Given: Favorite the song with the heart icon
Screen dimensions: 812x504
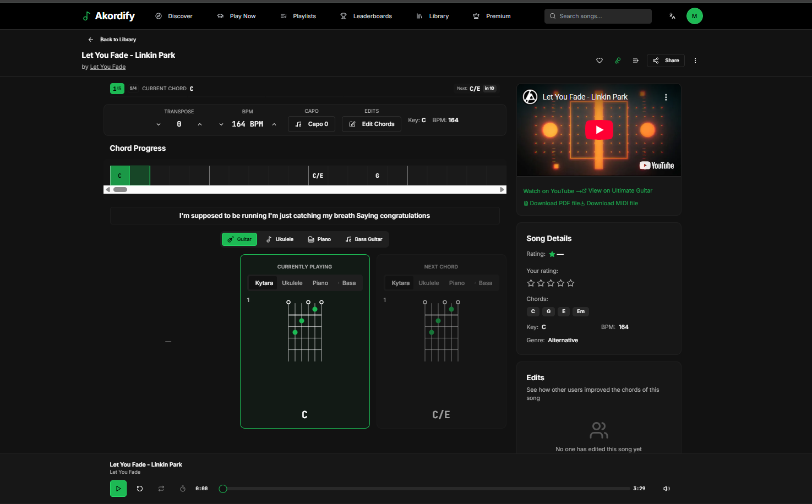Looking at the screenshot, I should tap(599, 61).
